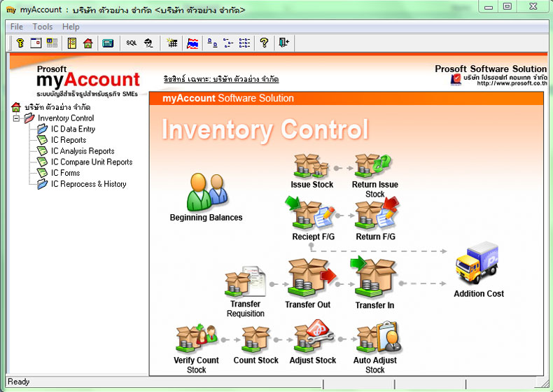Click the SQL toolbar button

tap(131, 43)
